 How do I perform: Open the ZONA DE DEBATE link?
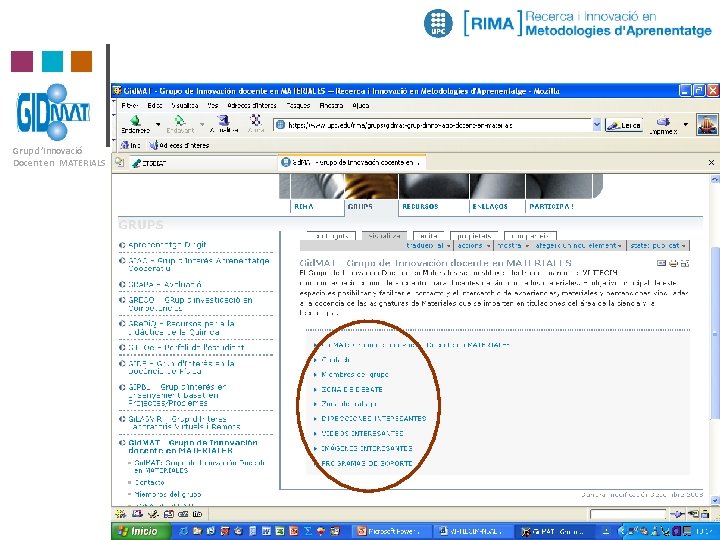(x=352, y=389)
